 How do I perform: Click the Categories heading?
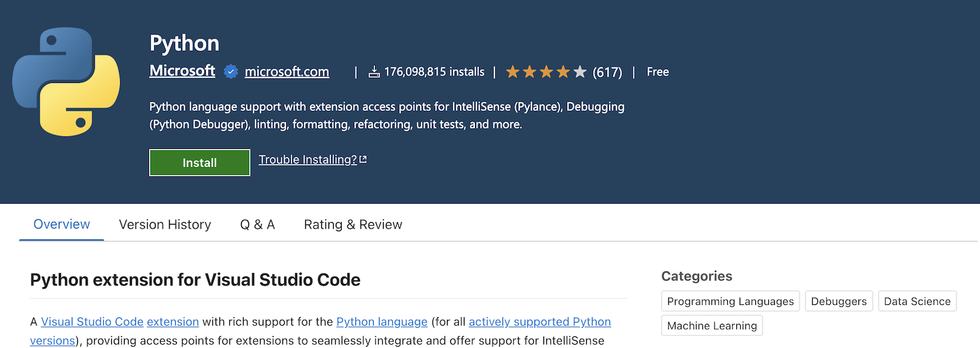click(696, 276)
